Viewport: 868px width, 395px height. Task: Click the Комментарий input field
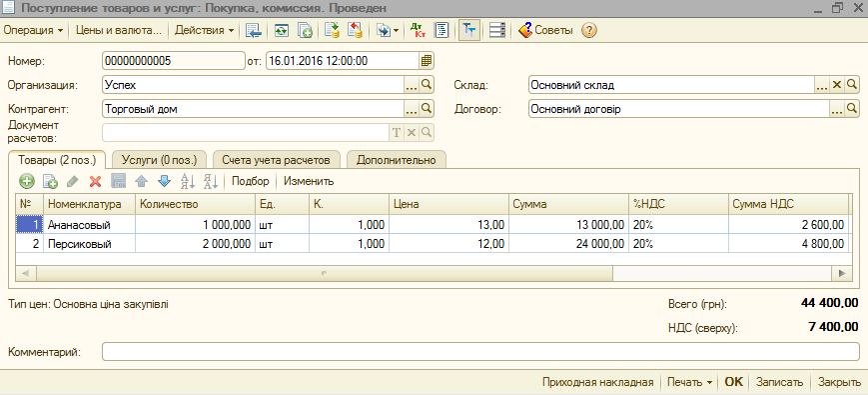pos(481,352)
